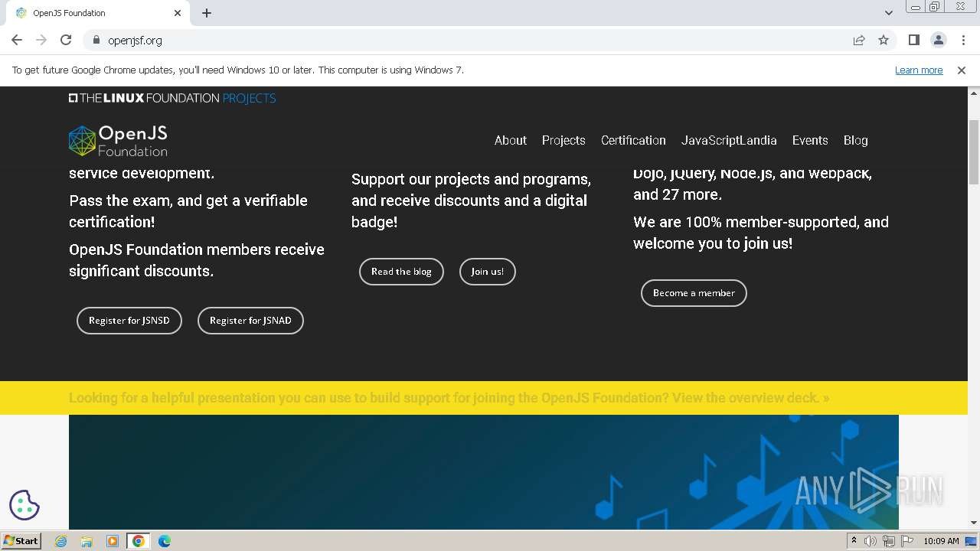This screenshot has width=980, height=551.
Task: Open a new tab with plus button
Action: point(207,13)
